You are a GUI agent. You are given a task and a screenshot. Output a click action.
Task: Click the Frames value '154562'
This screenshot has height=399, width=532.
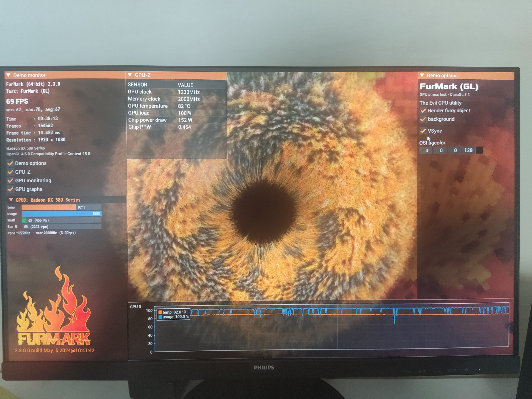[46, 126]
